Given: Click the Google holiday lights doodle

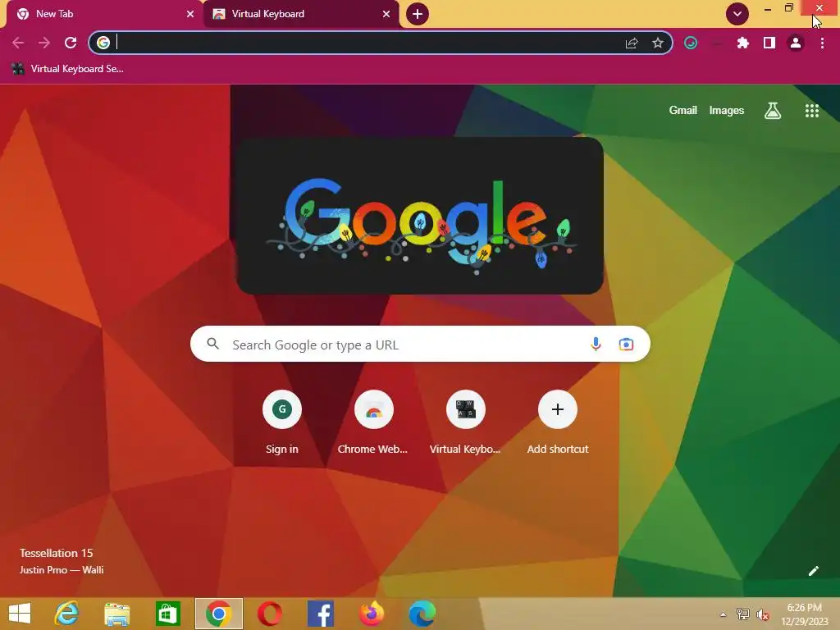Looking at the screenshot, I should pyautogui.click(x=420, y=216).
